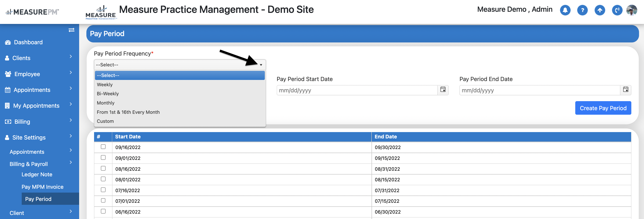Expand the Billing menu chevron

(x=71, y=120)
